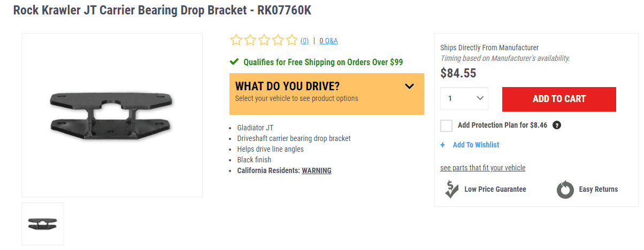This screenshot has height=250, width=644.
Task: Add the bracket to cart
Action: click(x=559, y=99)
